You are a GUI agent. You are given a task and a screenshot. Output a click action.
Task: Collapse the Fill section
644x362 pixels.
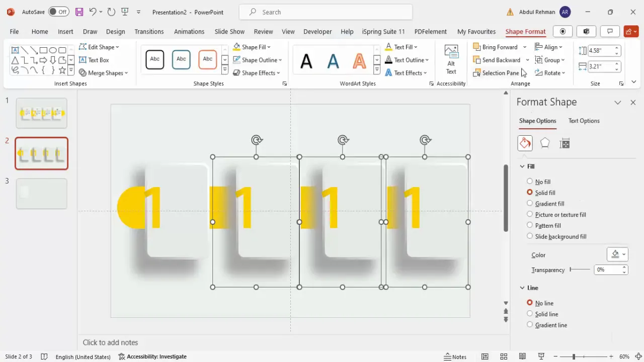522,166
